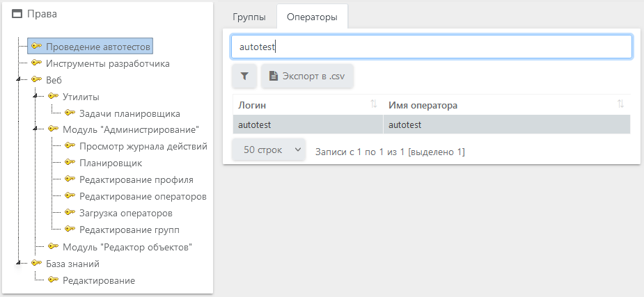Select the Операторы tab
This screenshot has width=644, height=297.
312,17
